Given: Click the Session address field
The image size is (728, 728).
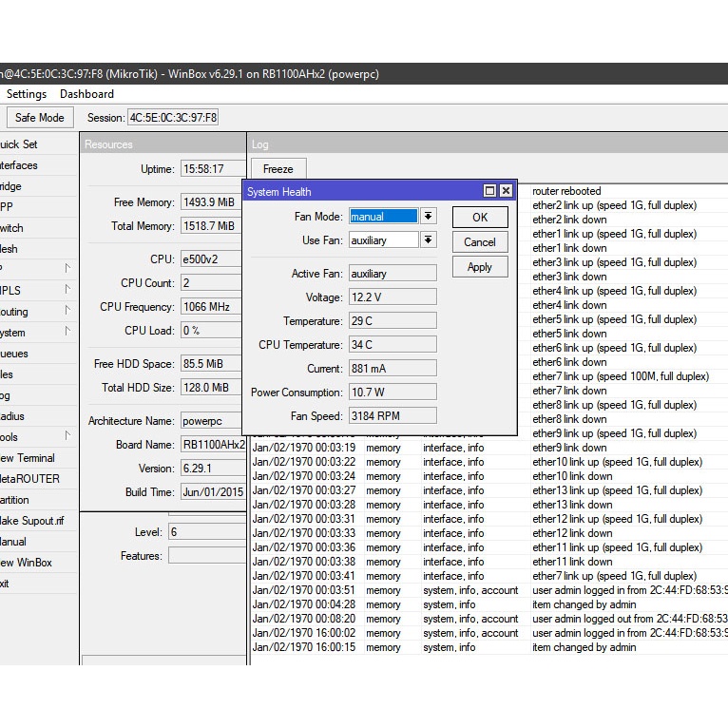Looking at the screenshot, I should coord(173,118).
